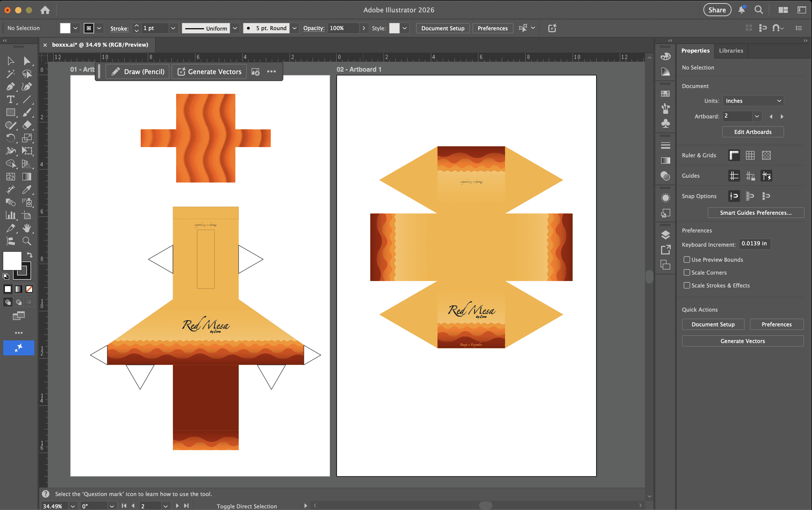The width and height of the screenshot is (812, 510).
Task: Open the Layers panel icon
Action: pos(665,235)
